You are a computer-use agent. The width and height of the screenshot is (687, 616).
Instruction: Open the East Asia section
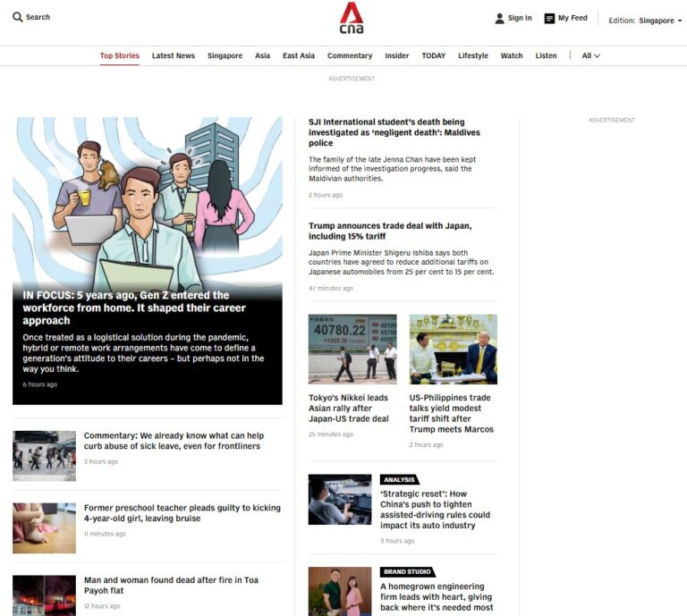point(298,55)
